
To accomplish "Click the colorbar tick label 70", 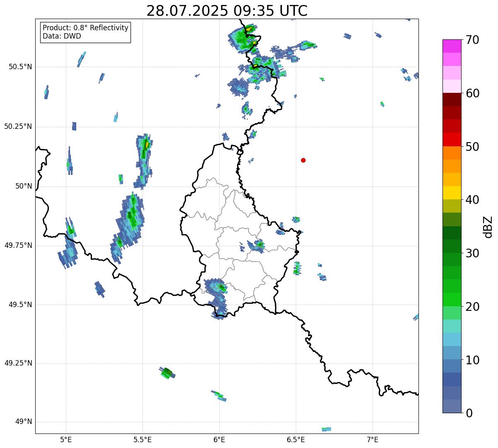I will pyautogui.click(x=472, y=40).
